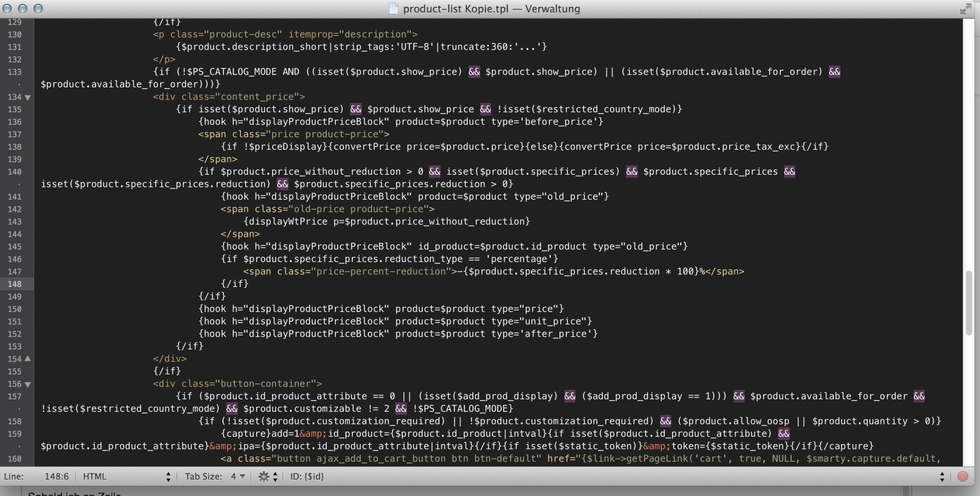Click the window minimize button
This screenshot has width=980, height=496.
tap(22, 9)
